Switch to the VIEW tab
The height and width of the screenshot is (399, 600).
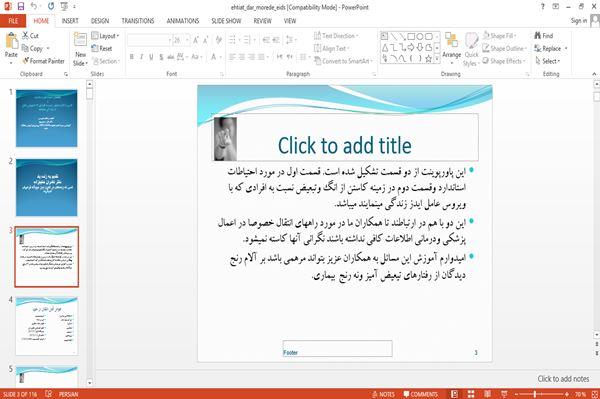pyautogui.click(x=290, y=21)
